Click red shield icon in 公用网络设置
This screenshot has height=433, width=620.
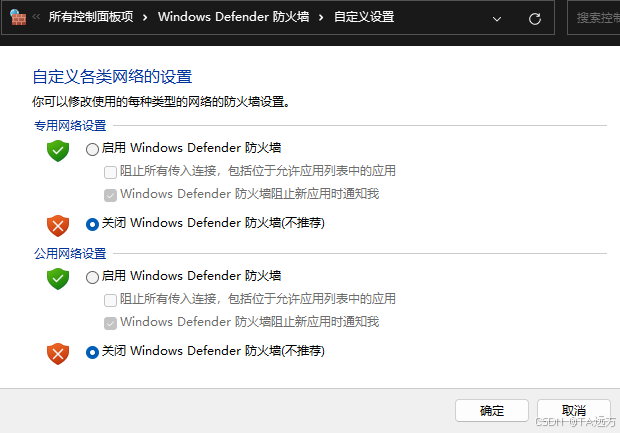[58, 354]
